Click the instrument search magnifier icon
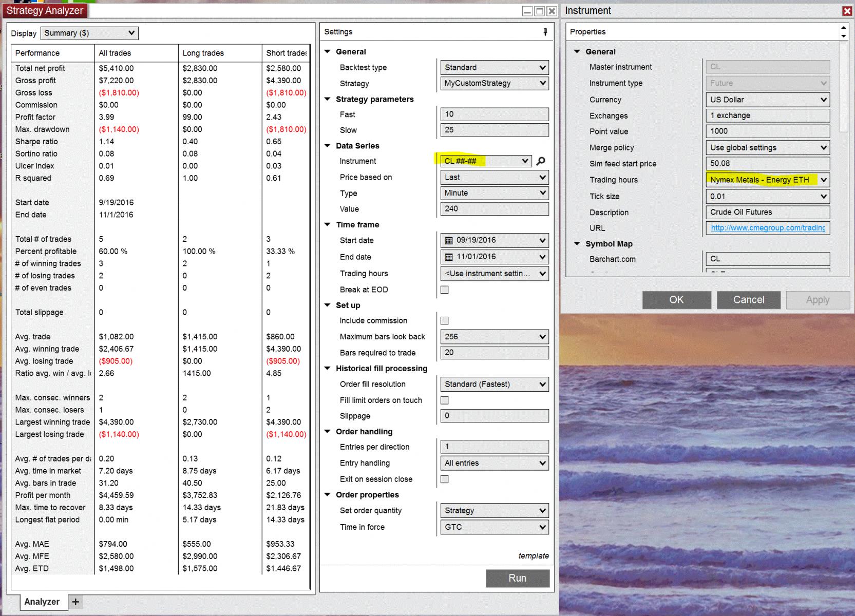 540,161
